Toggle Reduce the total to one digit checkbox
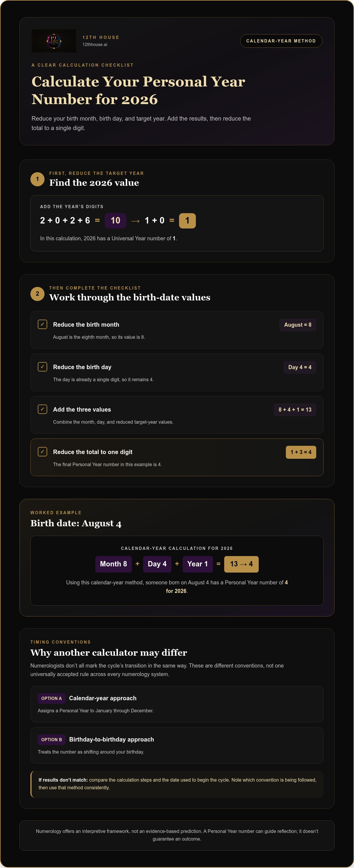The image size is (354, 868). pyautogui.click(x=42, y=451)
